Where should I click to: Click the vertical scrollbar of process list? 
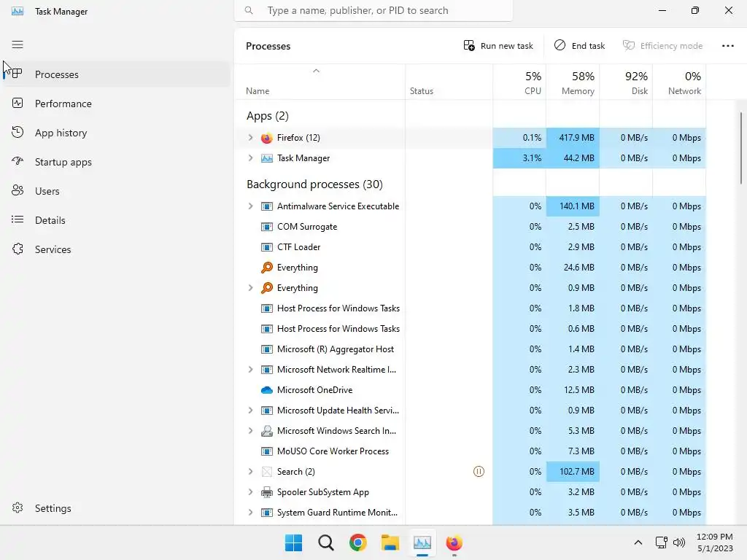pos(741,149)
